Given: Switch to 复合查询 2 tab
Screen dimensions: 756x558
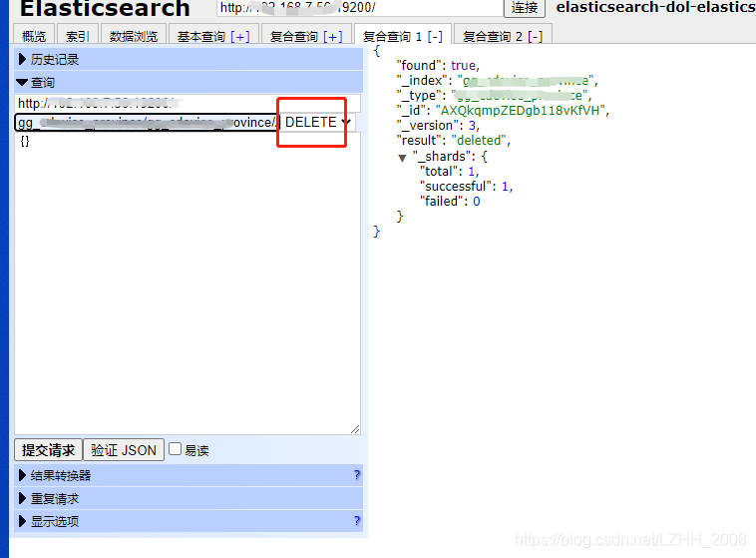Looking at the screenshot, I should [x=493, y=37].
